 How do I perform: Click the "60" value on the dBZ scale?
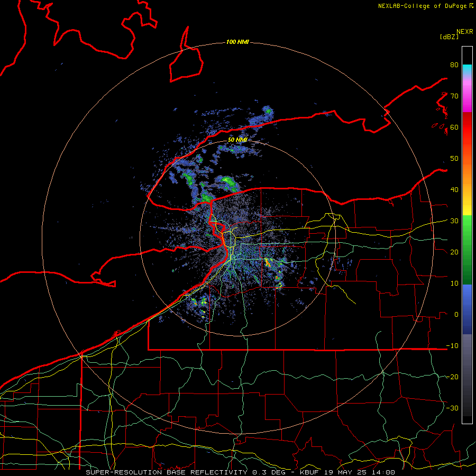tap(454, 127)
